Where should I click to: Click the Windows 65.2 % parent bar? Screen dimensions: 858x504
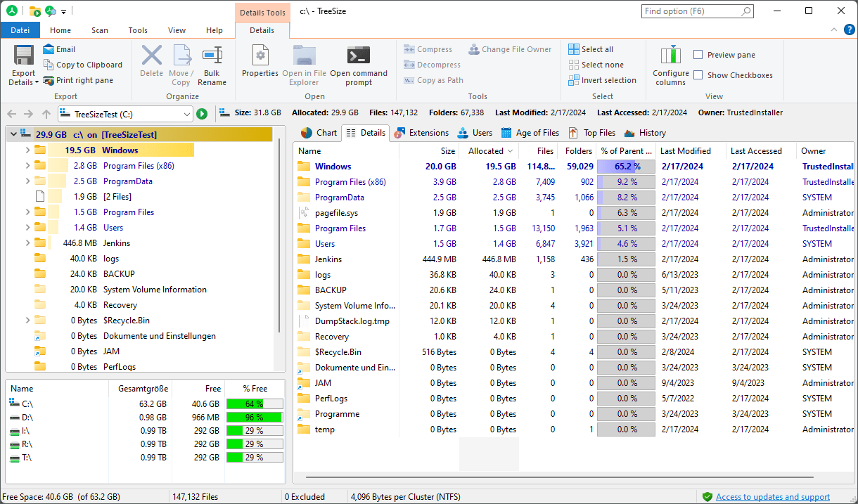click(x=626, y=167)
